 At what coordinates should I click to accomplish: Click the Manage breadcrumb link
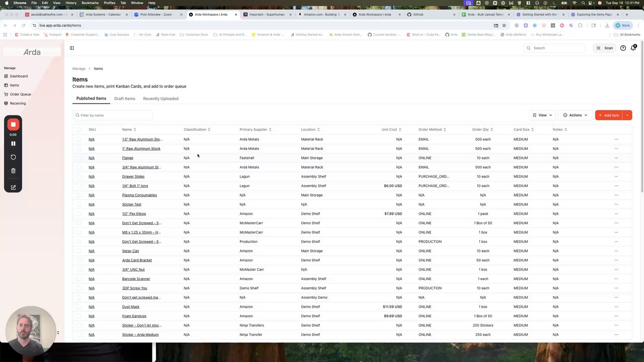tap(78, 69)
